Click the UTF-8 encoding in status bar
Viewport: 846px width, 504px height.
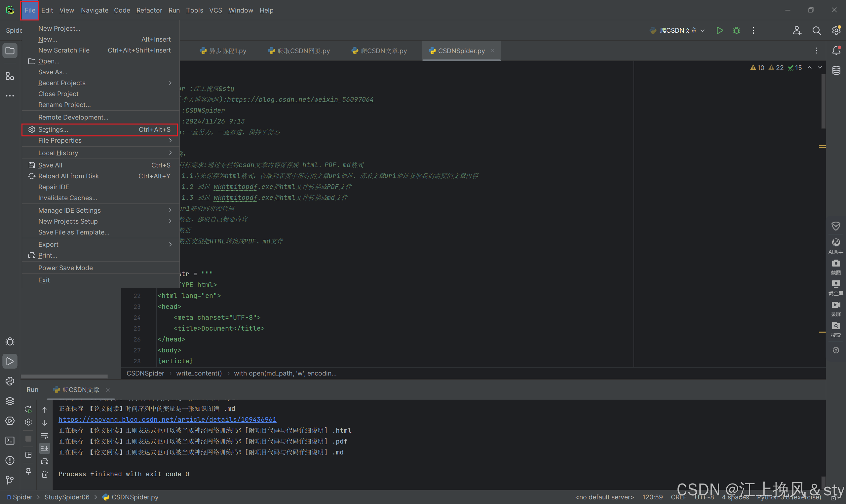click(x=704, y=497)
